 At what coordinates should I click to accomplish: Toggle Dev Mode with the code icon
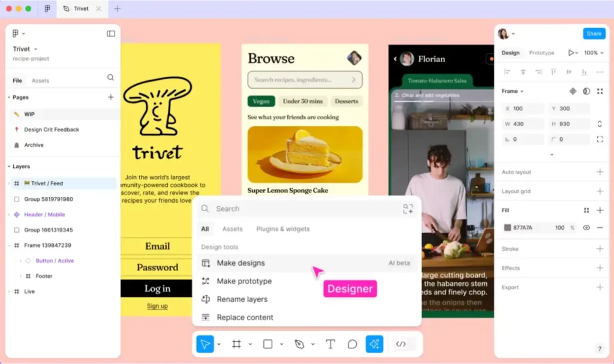tap(401, 344)
